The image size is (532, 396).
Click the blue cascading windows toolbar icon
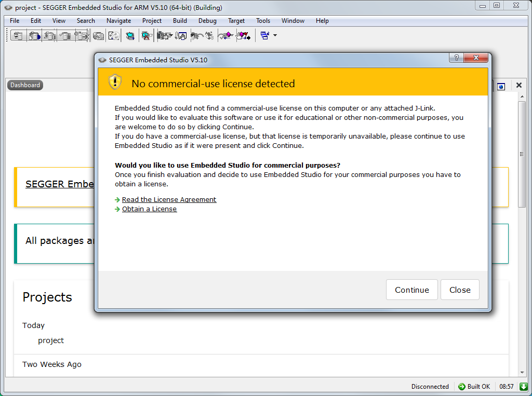coord(264,35)
